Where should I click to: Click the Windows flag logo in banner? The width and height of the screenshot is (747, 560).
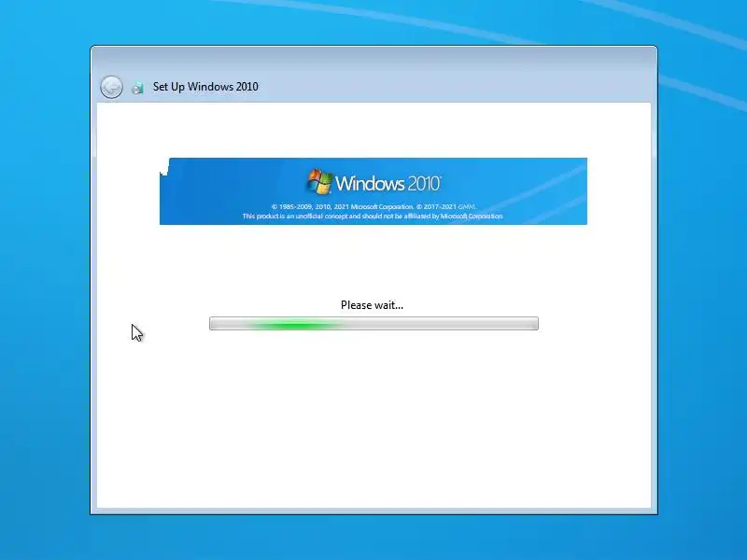[x=319, y=181]
